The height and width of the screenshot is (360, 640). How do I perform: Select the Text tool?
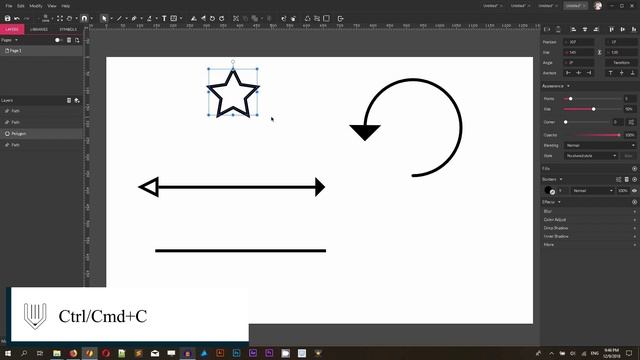pos(164,18)
